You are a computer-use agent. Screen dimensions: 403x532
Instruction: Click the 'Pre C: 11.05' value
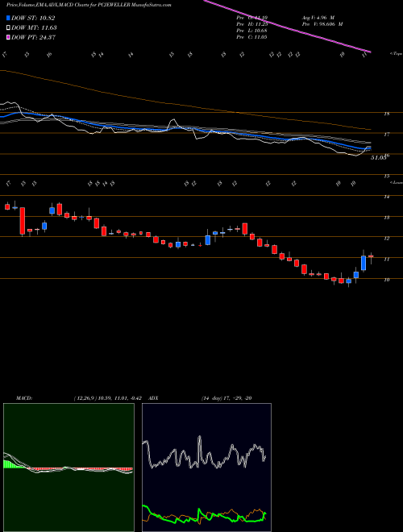[x=251, y=37]
